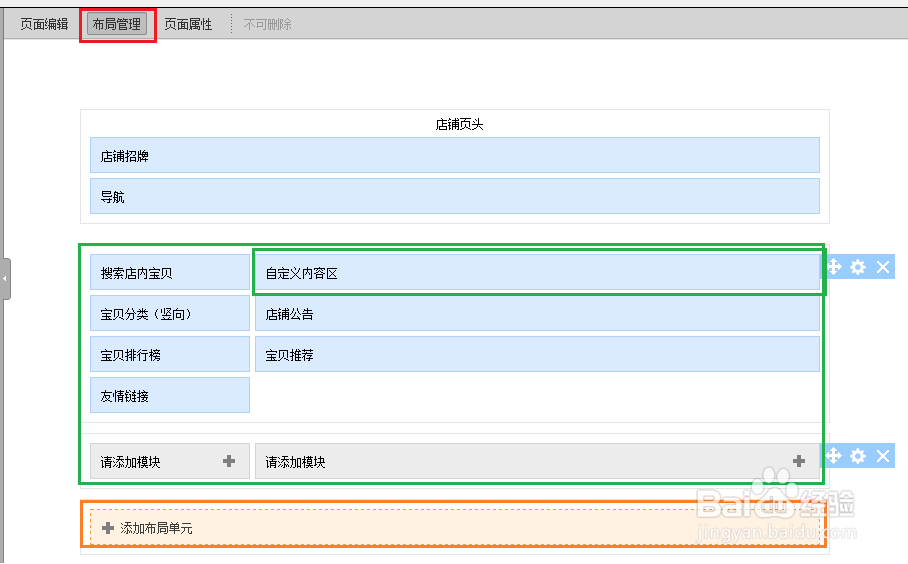Click the 不可删除 toolbar text

pos(268,24)
